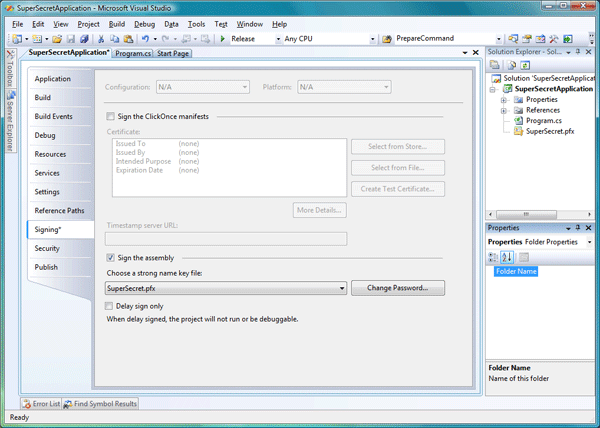Viewport: 600px width, 428px height.
Task: Click the Add New Item toolbar icon
Action: point(37,39)
